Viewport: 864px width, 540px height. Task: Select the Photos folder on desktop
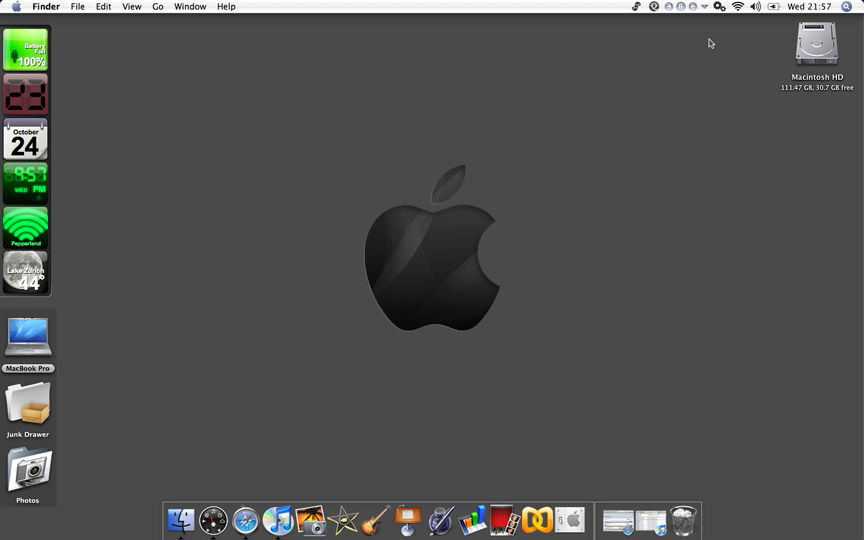tap(29, 470)
